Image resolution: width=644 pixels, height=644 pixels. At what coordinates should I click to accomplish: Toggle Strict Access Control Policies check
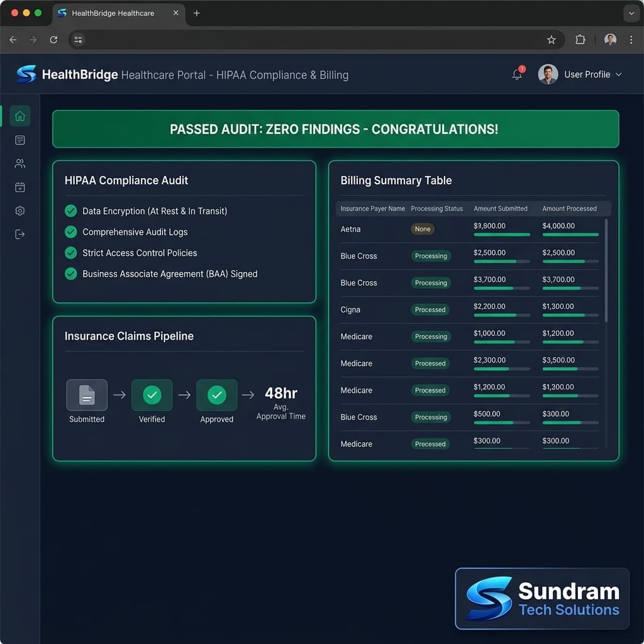point(70,253)
